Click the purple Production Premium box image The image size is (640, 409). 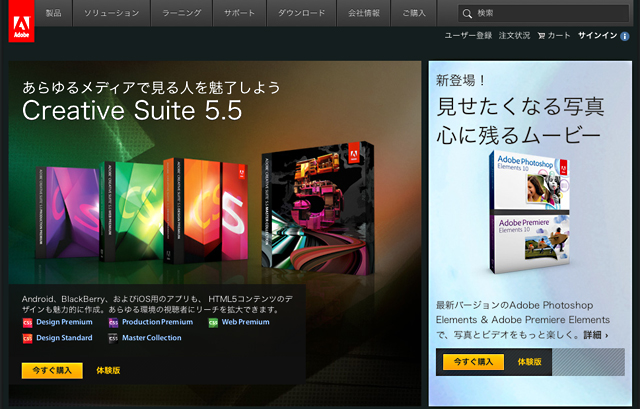68,212
